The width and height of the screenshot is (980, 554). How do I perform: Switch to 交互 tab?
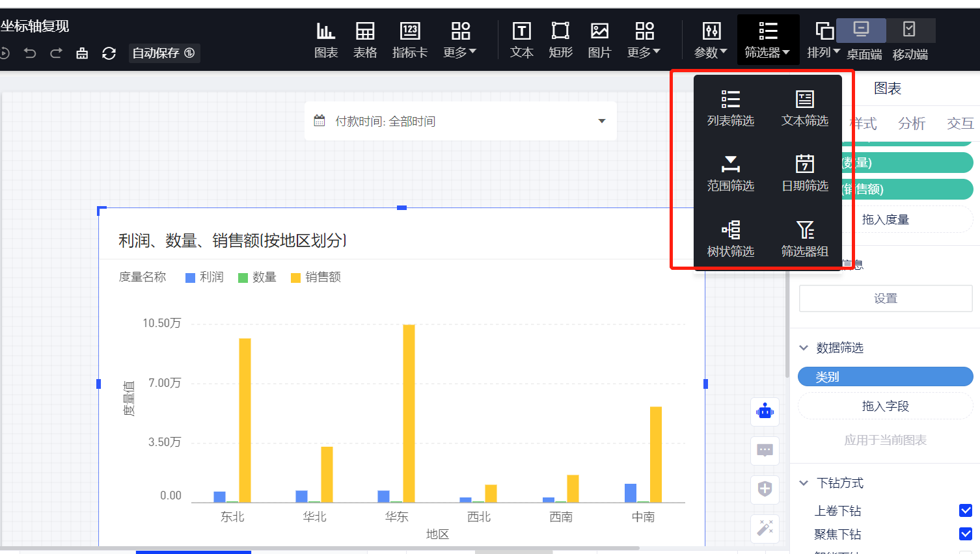(x=960, y=124)
